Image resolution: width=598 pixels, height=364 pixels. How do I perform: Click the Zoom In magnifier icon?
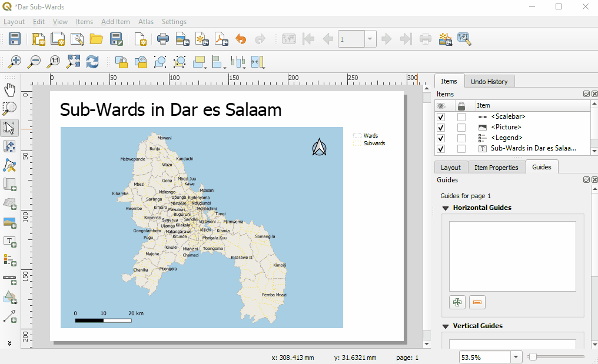pos(15,62)
